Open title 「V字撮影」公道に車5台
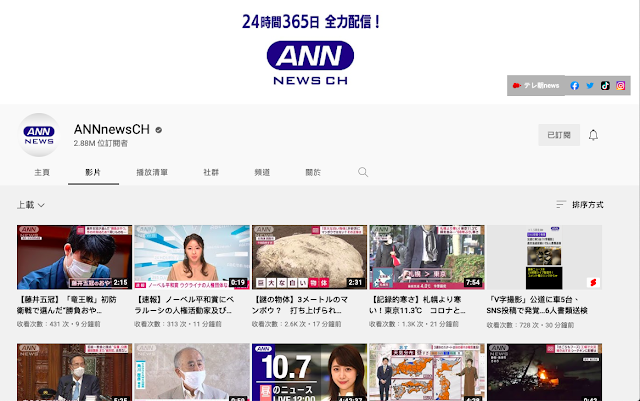Image resolution: width=640 pixels, height=401 pixels. point(537,305)
